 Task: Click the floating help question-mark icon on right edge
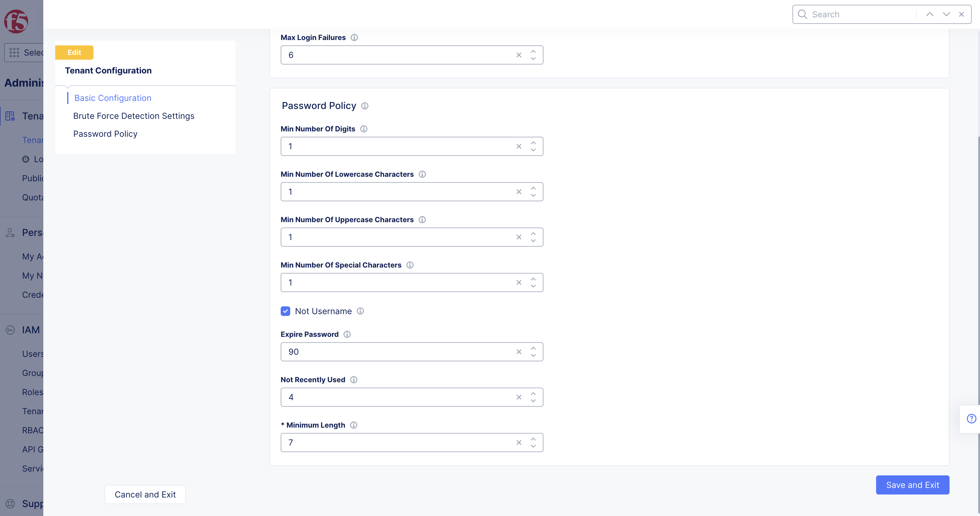(x=972, y=418)
